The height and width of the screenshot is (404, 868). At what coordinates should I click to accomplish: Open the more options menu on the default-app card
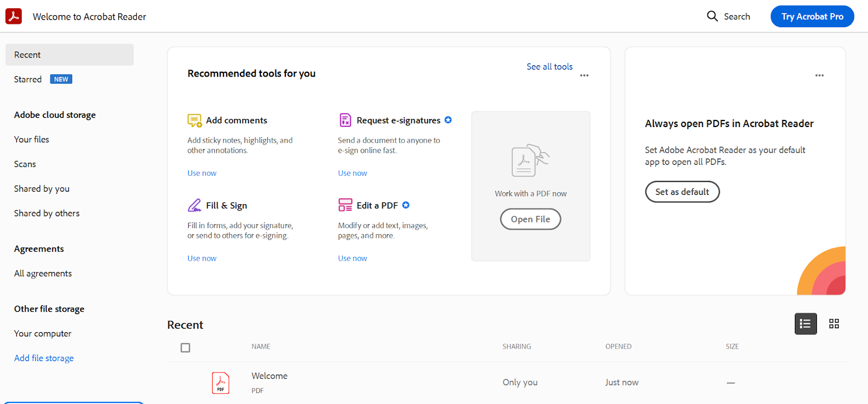[x=819, y=75]
